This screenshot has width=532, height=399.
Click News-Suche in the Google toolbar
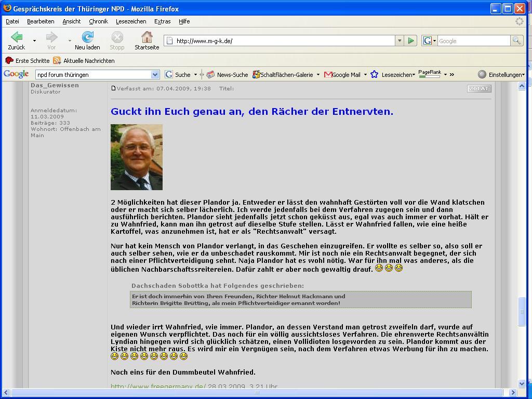(227, 75)
